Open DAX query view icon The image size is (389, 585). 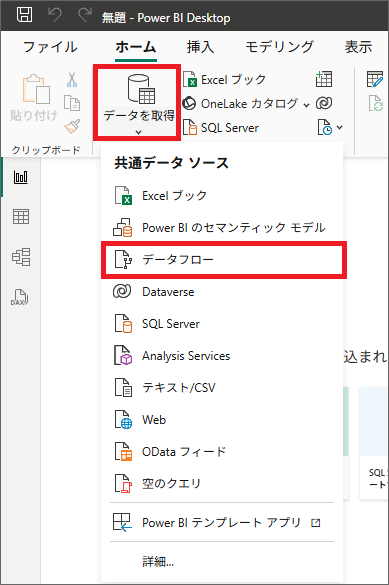click(19, 297)
